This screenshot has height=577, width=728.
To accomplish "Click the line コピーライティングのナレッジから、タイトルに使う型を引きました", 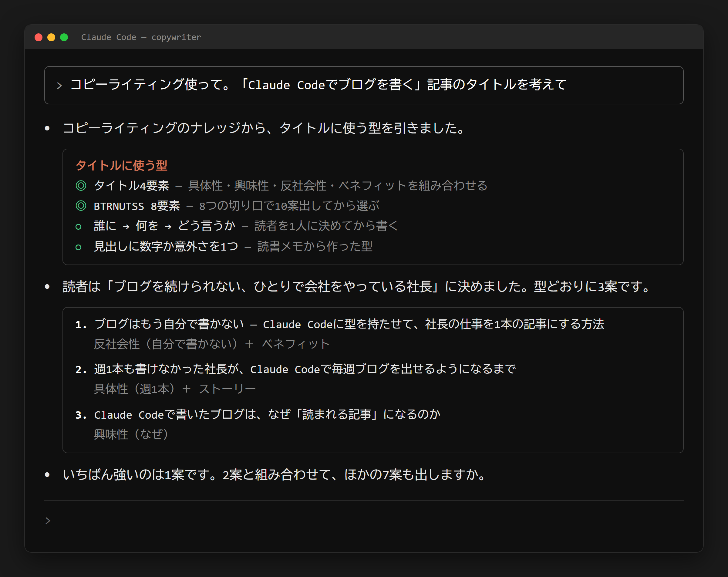I will [x=265, y=128].
